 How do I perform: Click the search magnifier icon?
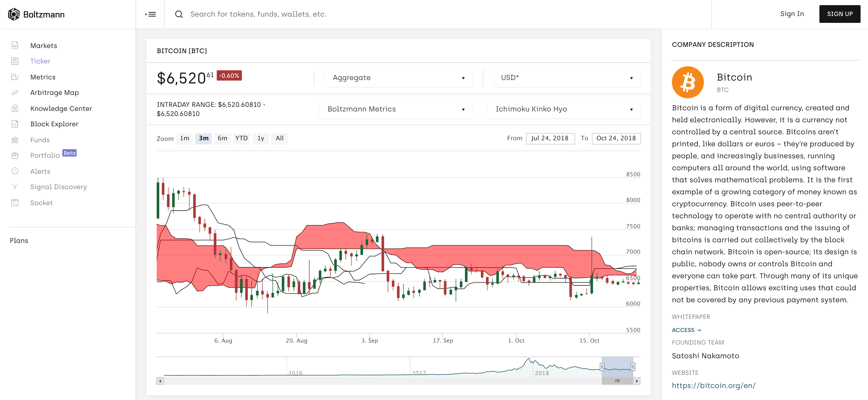(179, 14)
